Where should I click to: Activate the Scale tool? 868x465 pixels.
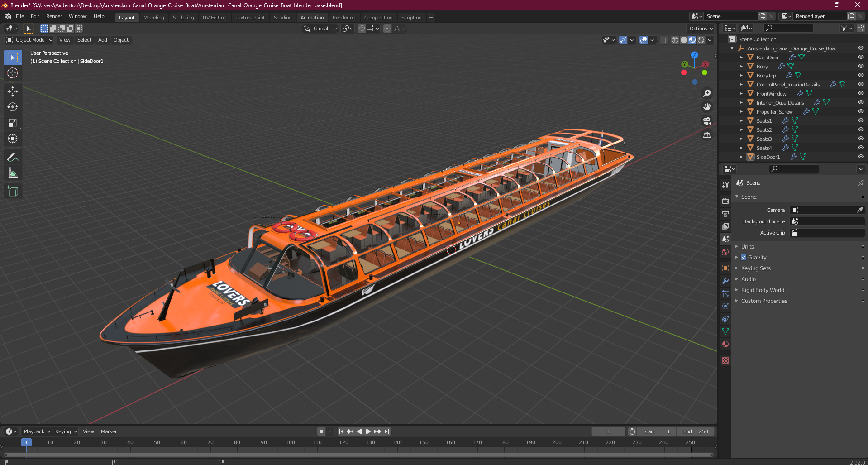pyautogui.click(x=13, y=123)
